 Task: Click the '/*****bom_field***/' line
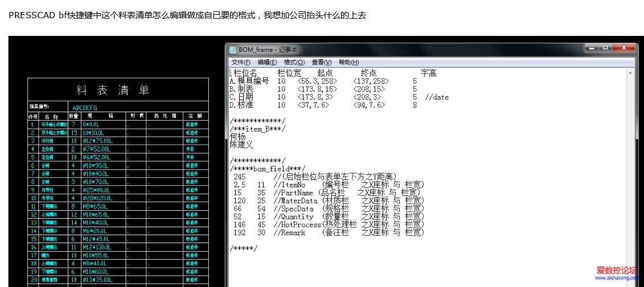pos(268,169)
